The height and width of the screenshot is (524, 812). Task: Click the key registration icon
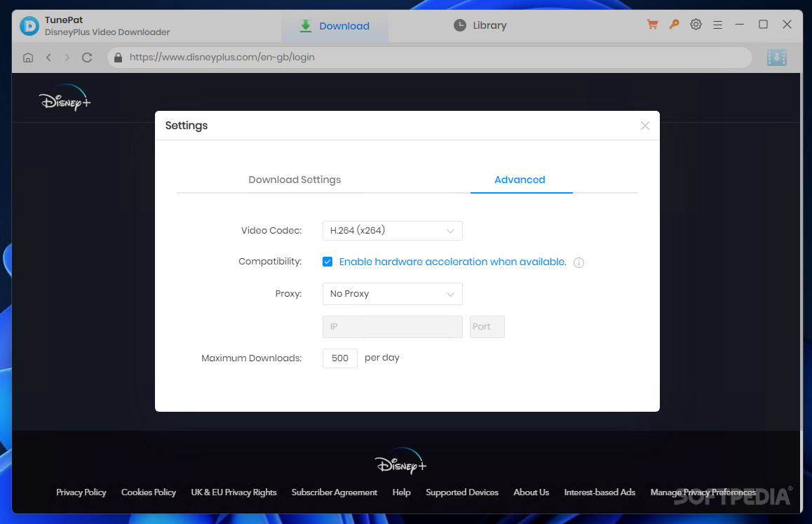[x=674, y=25]
